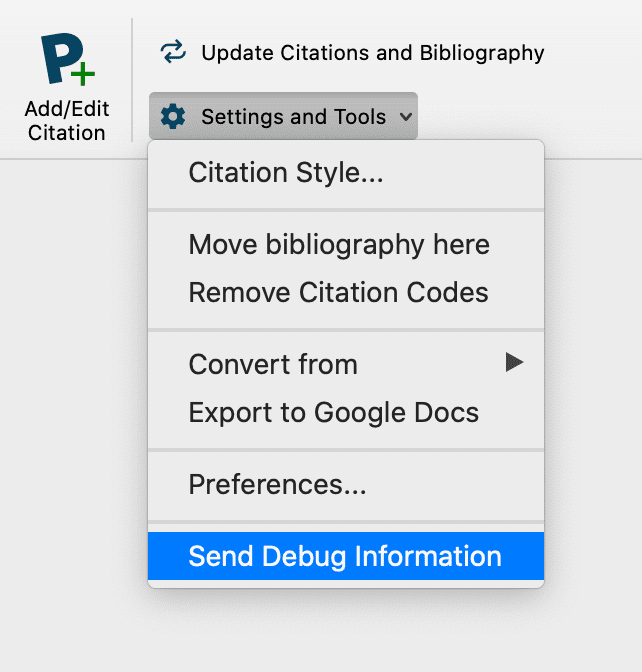Open the Citation Style... menu entry

[286, 172]
